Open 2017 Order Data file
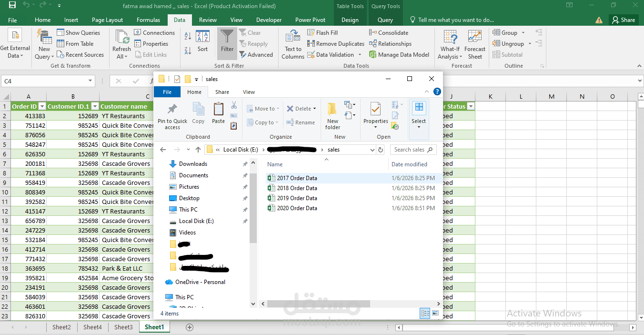Screen dimensions: 644x335 click(x=297, y=178)
